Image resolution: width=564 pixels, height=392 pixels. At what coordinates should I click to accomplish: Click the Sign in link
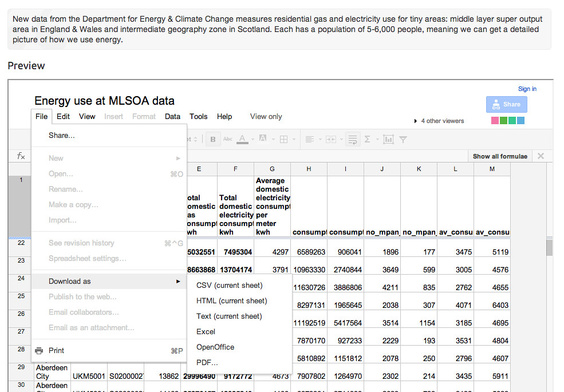[527, 89]
